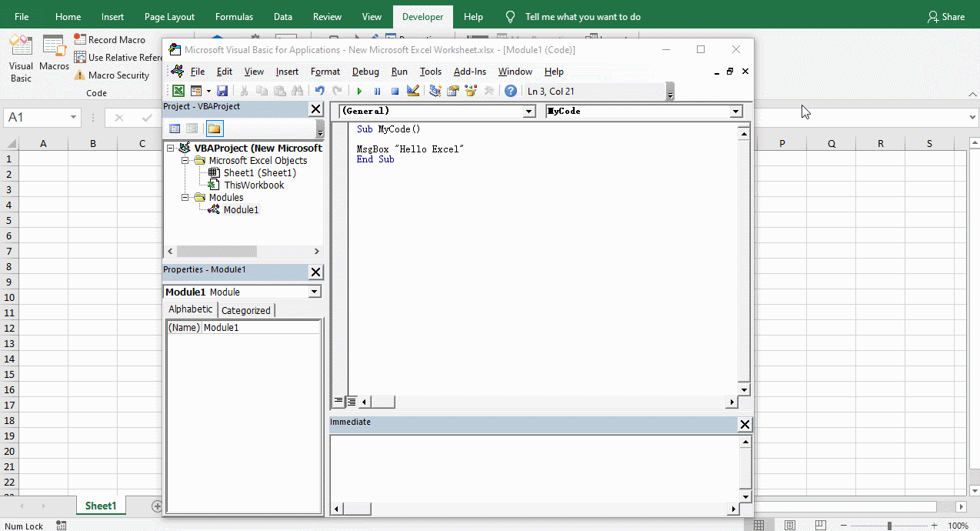Open the Debug menu in VBA editor
The height and width of the screenshot is (531, 980).
pyautogui.click(x=365, y=72)
